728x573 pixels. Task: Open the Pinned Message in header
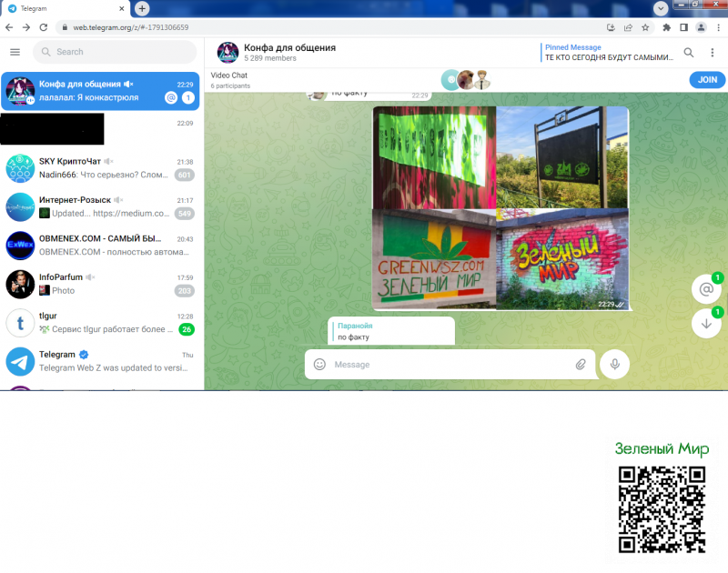pos(608,52)
